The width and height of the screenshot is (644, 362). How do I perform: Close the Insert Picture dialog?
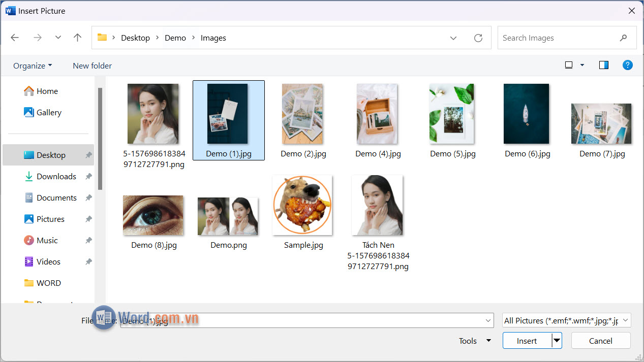632,11
